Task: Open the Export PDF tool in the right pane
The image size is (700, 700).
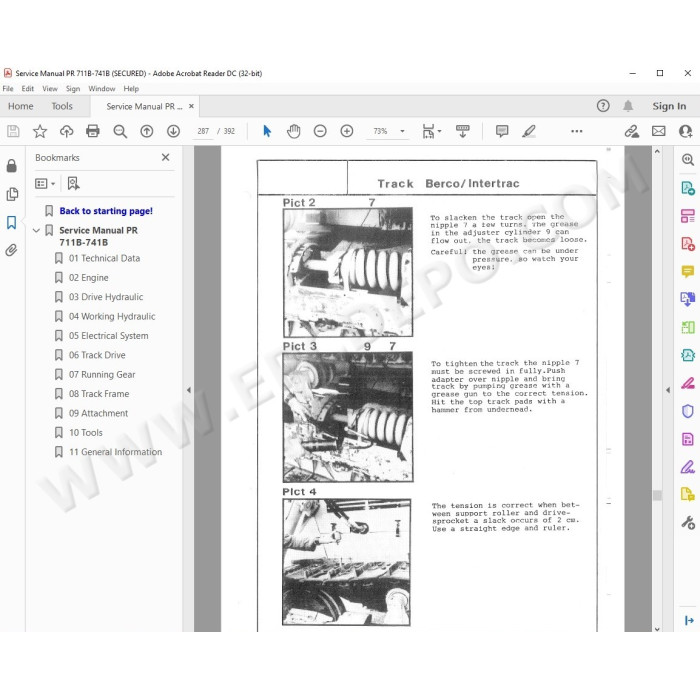Action: pos(688,188)
